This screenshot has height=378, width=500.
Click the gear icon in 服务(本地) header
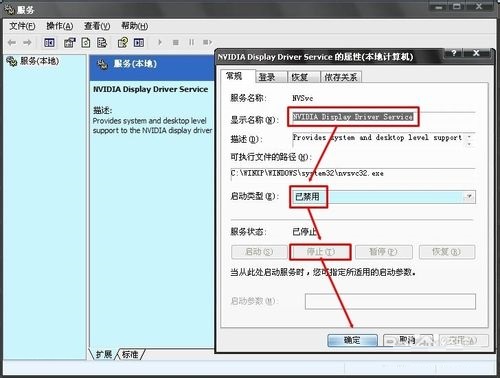point(102,64)
